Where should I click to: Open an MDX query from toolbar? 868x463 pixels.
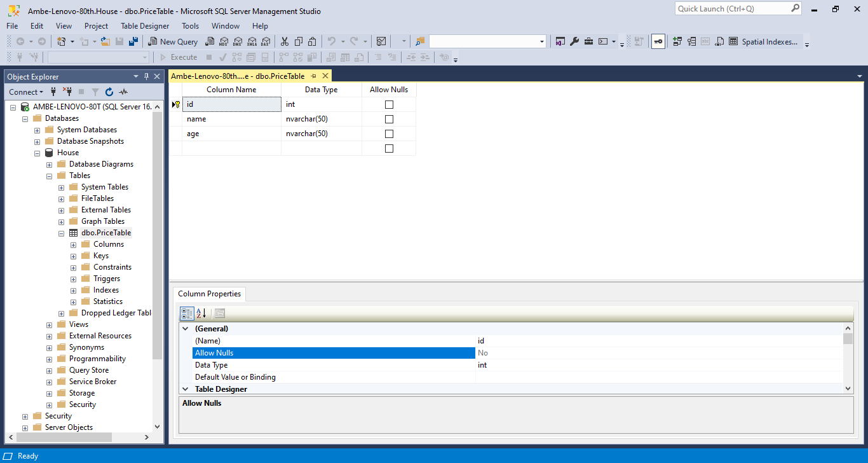(x=224, y=41)
